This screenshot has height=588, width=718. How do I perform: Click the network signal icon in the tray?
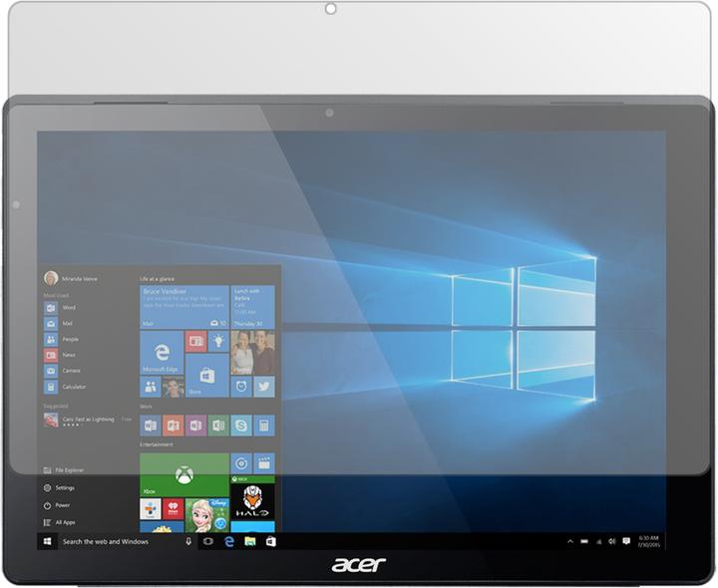[599, 542]
